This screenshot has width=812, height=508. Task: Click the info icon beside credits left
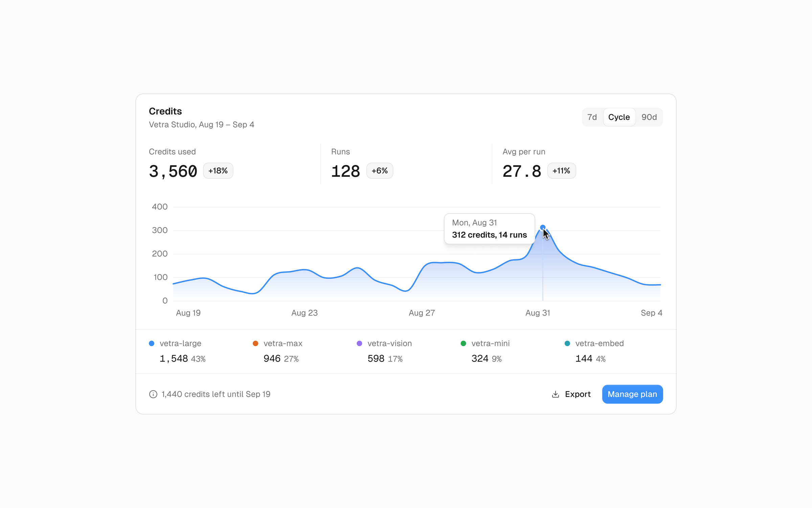coord(153,394)
